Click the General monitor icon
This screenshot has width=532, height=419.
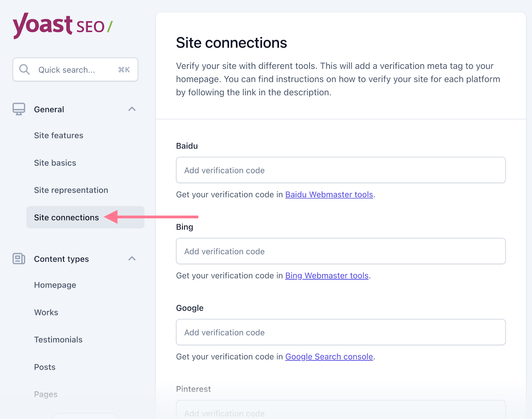click(x=19, y=109)
